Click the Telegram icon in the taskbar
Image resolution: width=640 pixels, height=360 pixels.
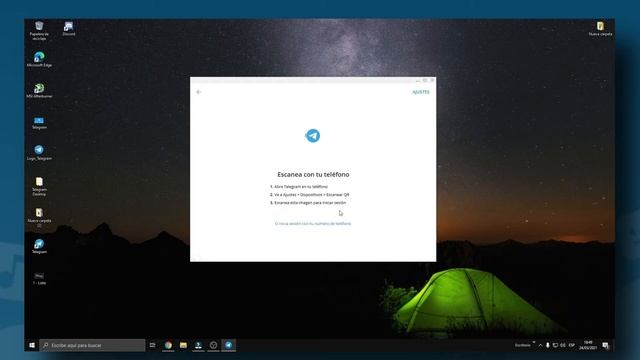[x=229, y=345]
